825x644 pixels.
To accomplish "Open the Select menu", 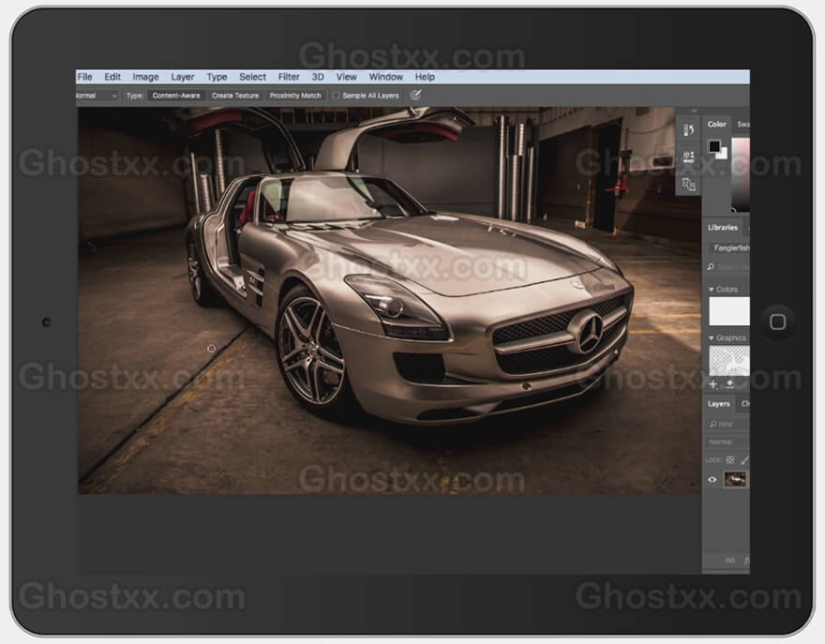I will click(x=252, y=77).
